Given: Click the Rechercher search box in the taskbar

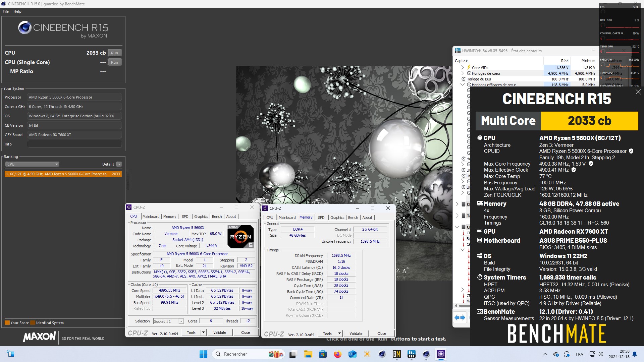Looking at the screenshot, I should tap(249, 354).
